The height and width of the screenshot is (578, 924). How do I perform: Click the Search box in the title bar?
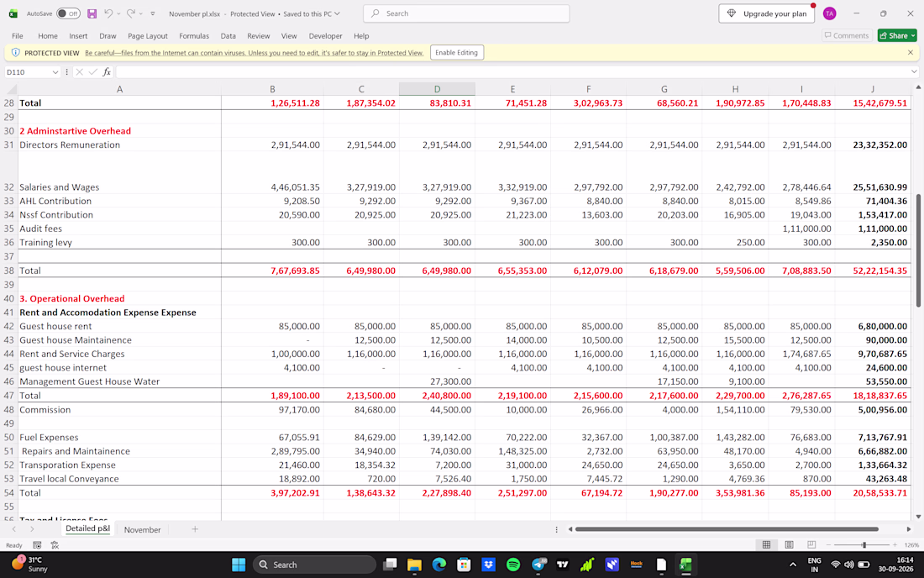tap(467, 13)
